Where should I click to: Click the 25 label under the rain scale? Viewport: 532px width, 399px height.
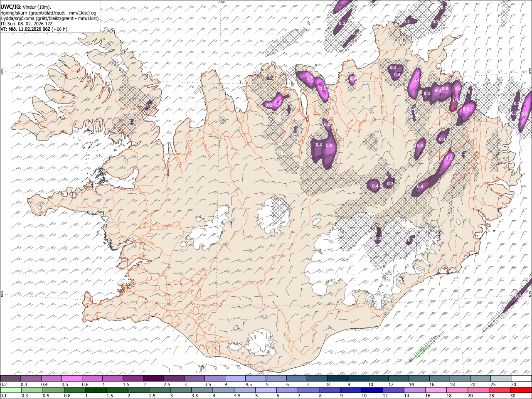tap(491, 396)
